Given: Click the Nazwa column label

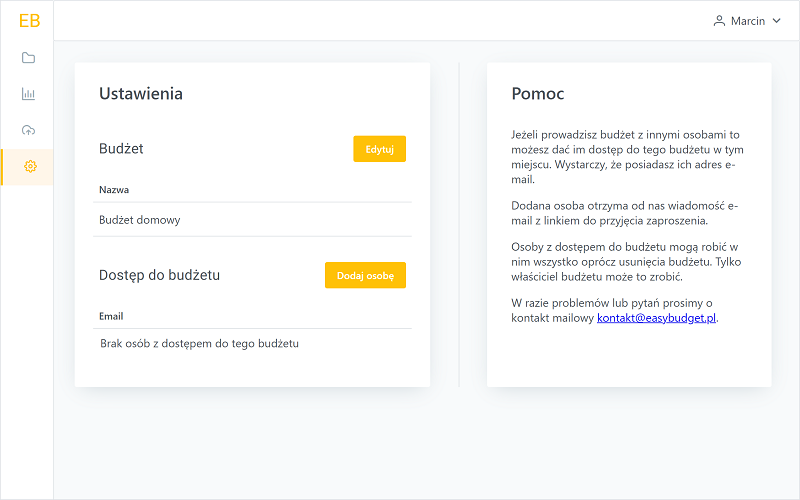Looking at the screenshot, I should coord(114,190).
